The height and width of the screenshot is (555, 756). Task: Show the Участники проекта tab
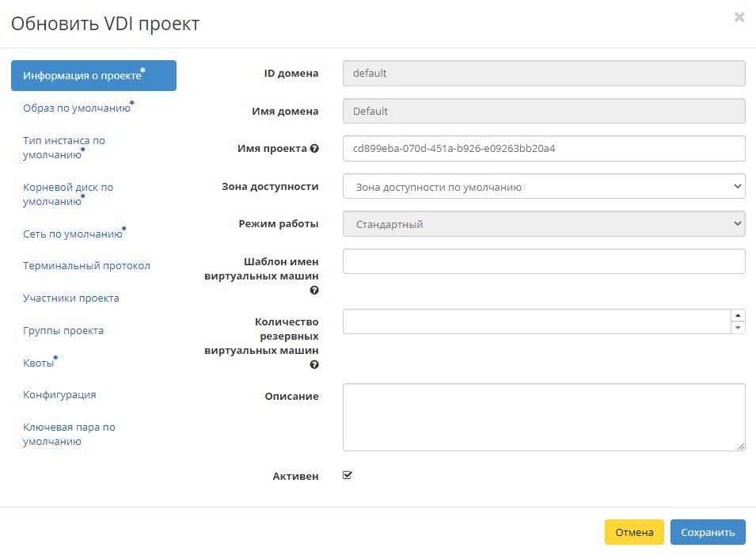[71, 298]
